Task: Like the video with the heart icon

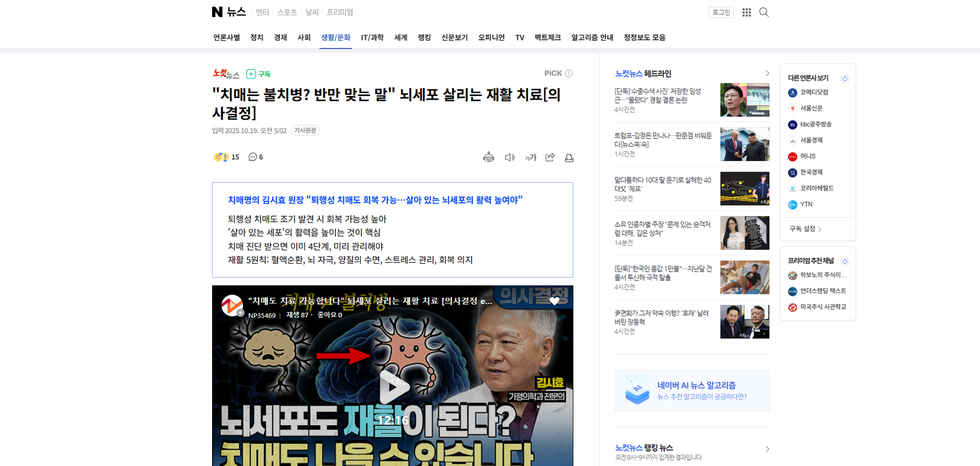Action: click(554, 301)
